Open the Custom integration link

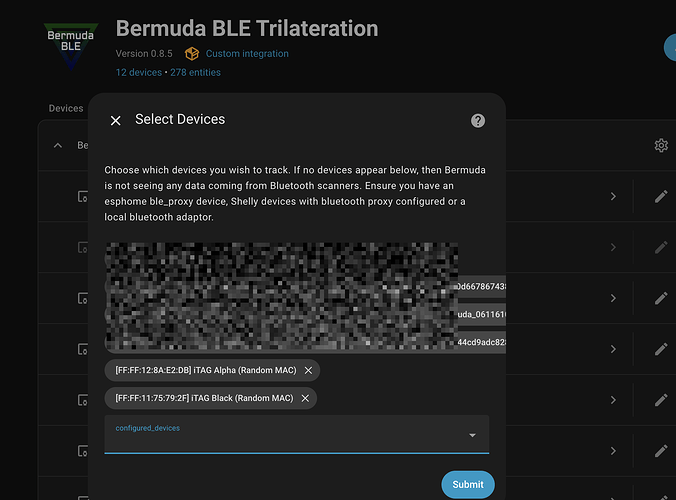tap(247, 54)
